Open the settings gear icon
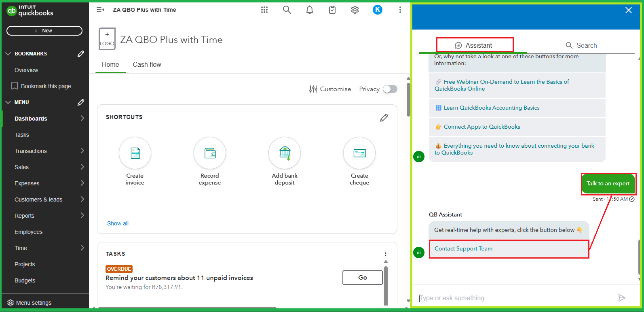This screenshot has height=312, width=644. pyautogui.click(x=355, y=10)
